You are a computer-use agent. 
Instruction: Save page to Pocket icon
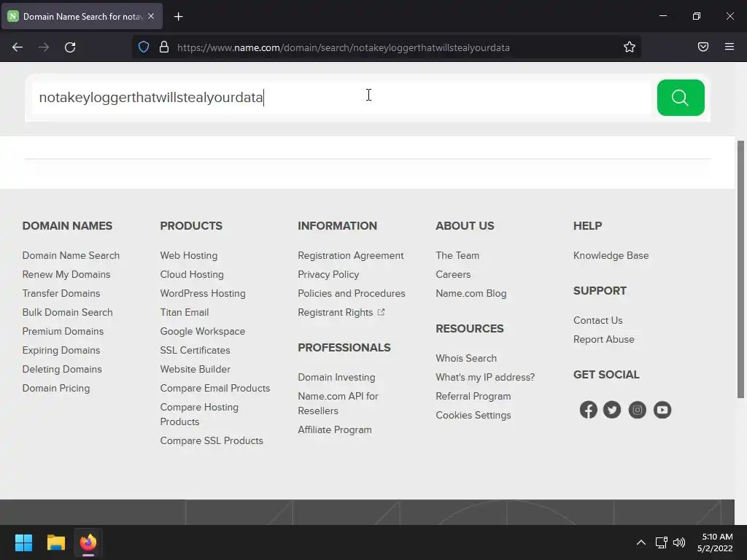[703, 47]
